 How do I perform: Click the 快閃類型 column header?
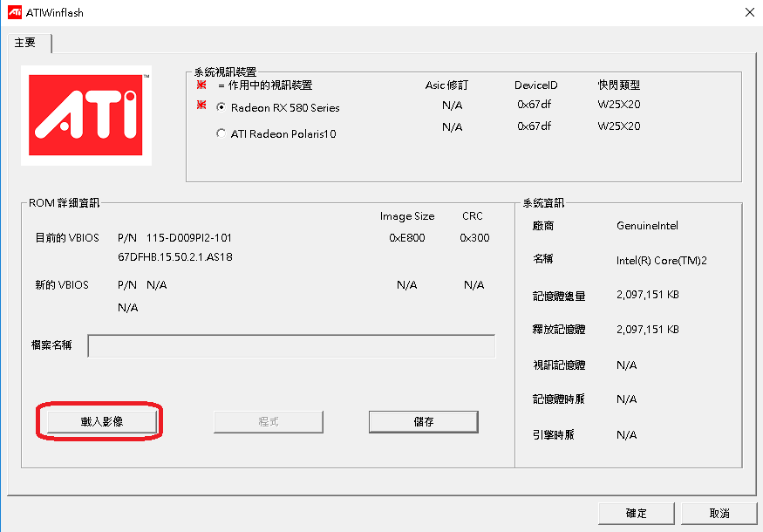[x=618, y=85]
